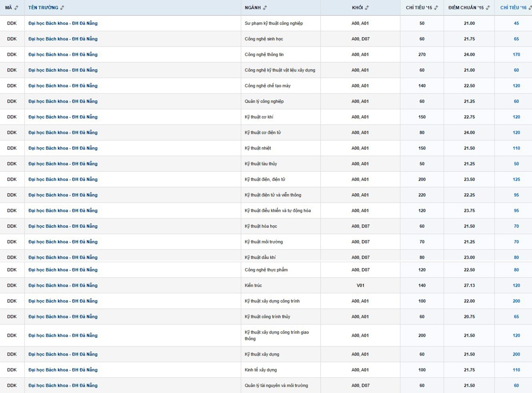Open school link in Công nghệ sinh học row
This screenshot has width=532, height=393.
tap(63, 39)
